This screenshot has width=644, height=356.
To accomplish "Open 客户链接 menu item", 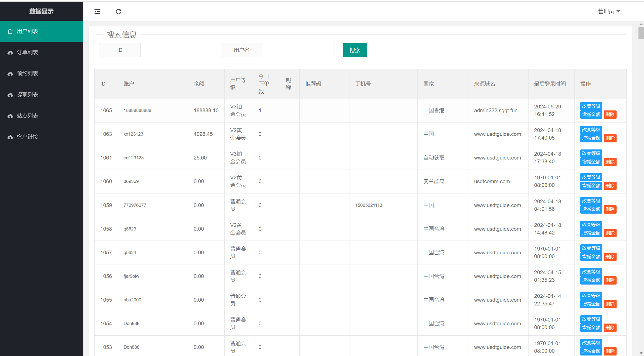I will 27,137.
